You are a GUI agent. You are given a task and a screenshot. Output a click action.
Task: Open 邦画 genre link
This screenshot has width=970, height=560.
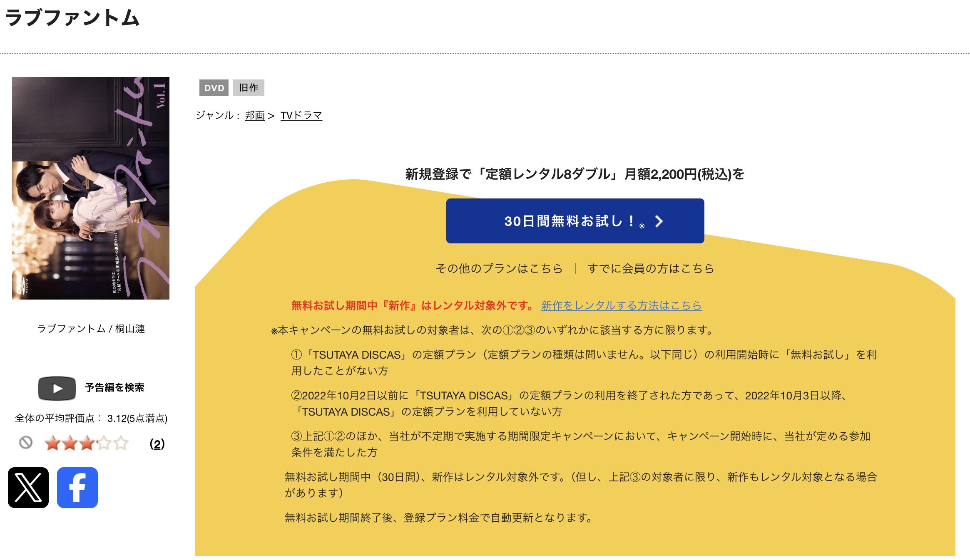tap(255, 115)
